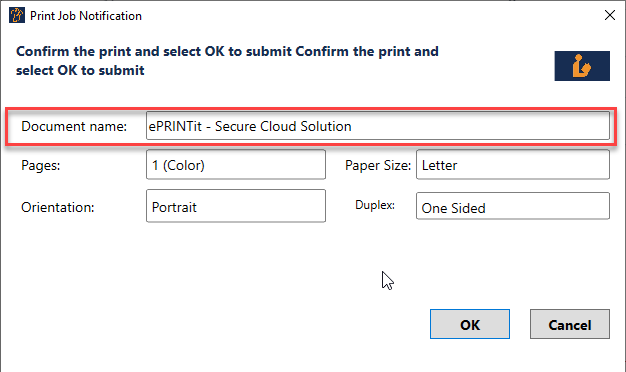The width and height of the screenshot is (626, 372).
Task: Close the Print Job Notification dialog
Action: 610,16
